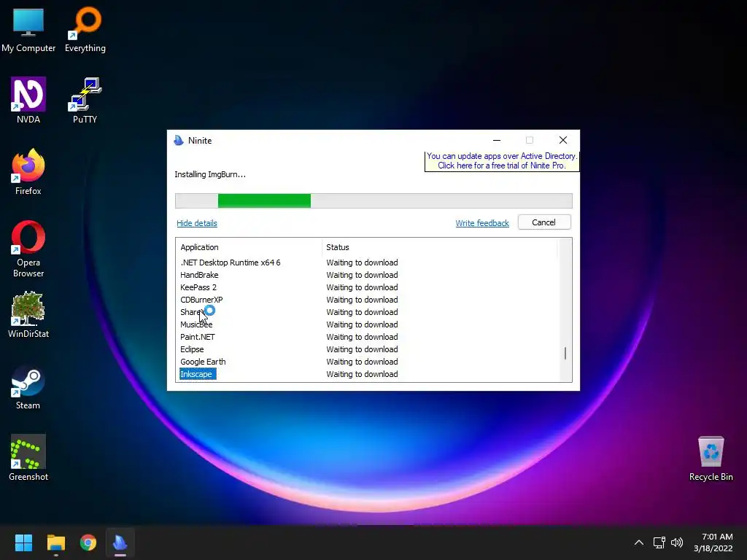The height and width of the screenshot is (560, 747).
Task: Open the Write feedback link
Action: [x=482, y=223]
